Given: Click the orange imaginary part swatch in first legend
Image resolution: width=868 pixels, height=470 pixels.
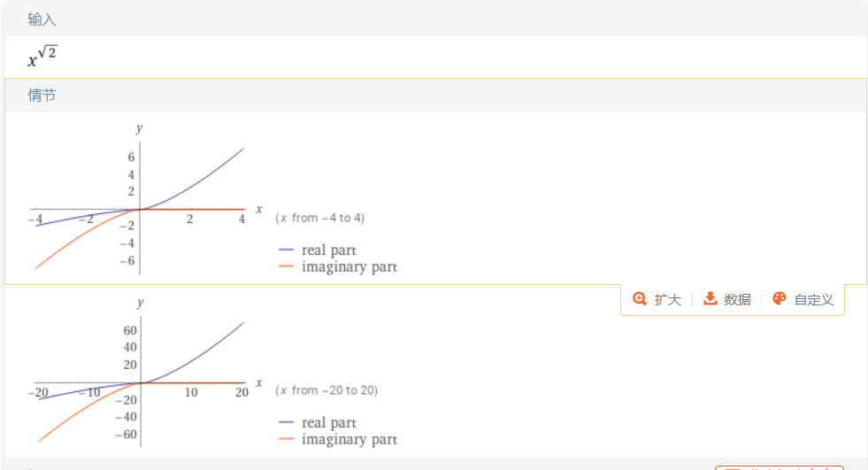Looking at the screenshot, I should coord(286,266).
